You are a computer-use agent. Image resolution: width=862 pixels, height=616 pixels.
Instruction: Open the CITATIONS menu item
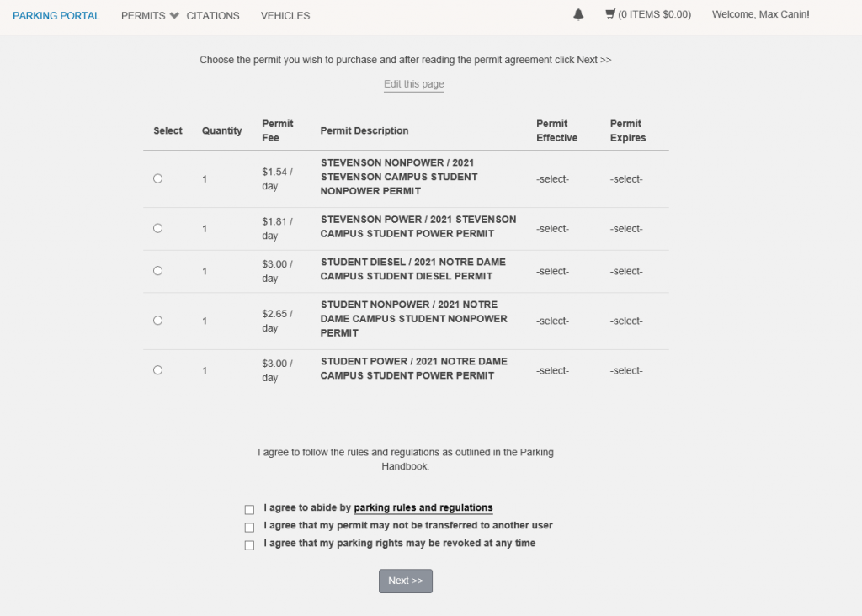pyautogui.click(x=213, y=16)
